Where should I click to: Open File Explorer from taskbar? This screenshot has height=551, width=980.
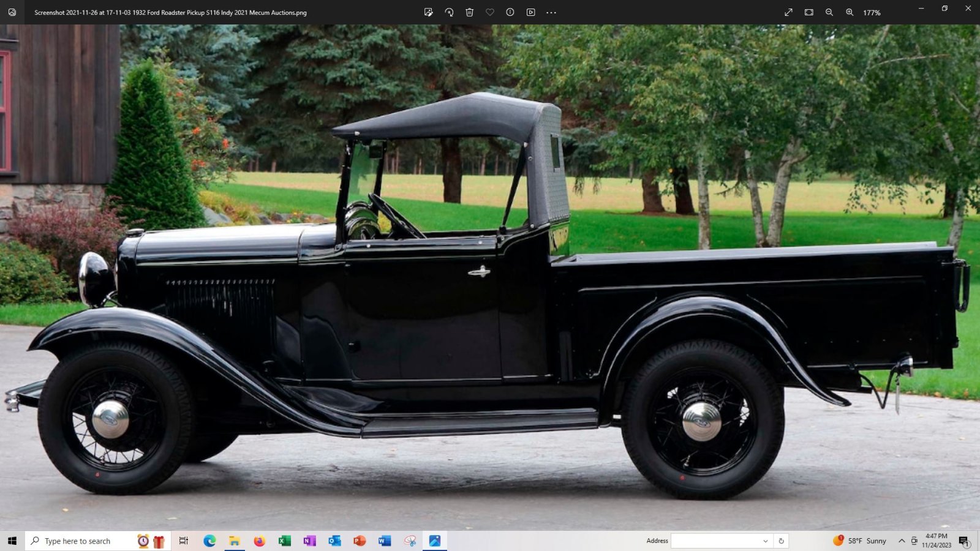pos(235,541)
